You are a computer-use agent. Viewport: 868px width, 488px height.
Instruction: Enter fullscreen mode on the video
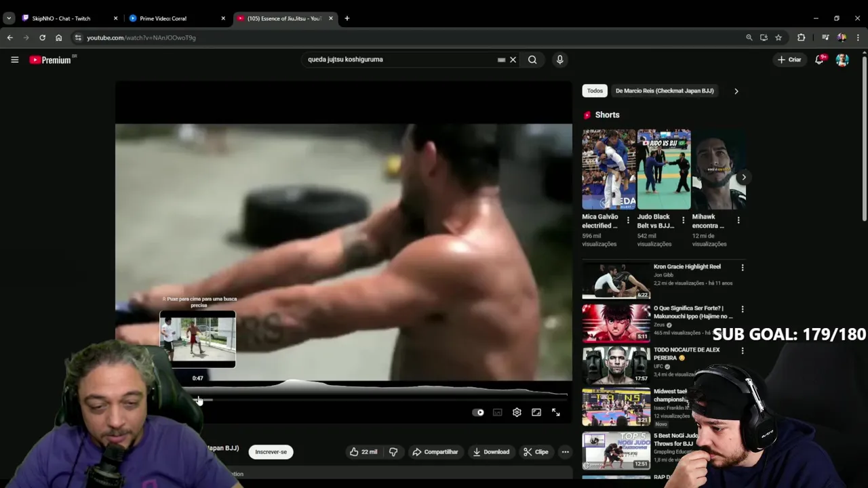(555, 412)
